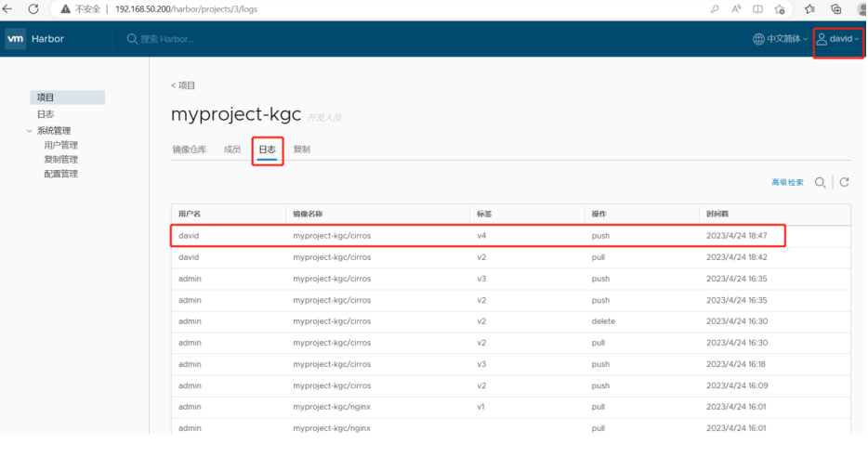Image resolution: width=868 pixels, height=457 pixels.
Task: Click the browser favorites star icon
Action: [809, 8]
